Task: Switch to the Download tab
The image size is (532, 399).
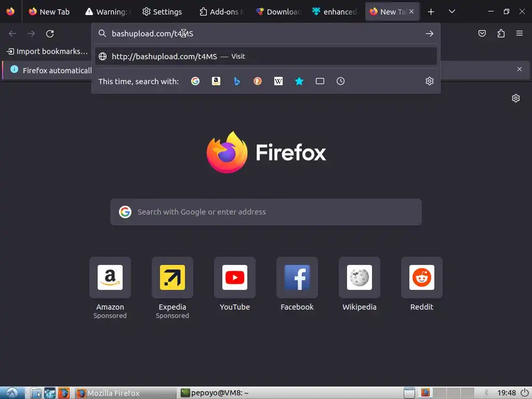Action: click(x=278, y=11)
